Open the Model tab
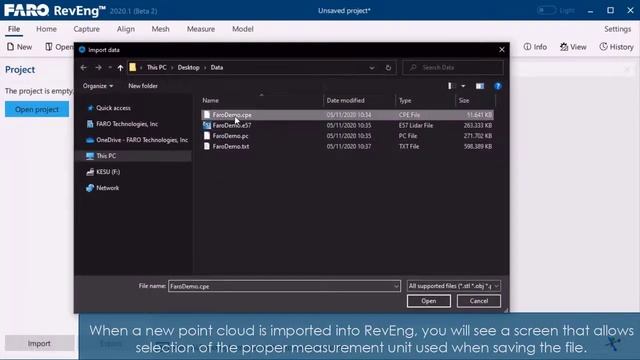640x360 pixels. tap(242, 29)
